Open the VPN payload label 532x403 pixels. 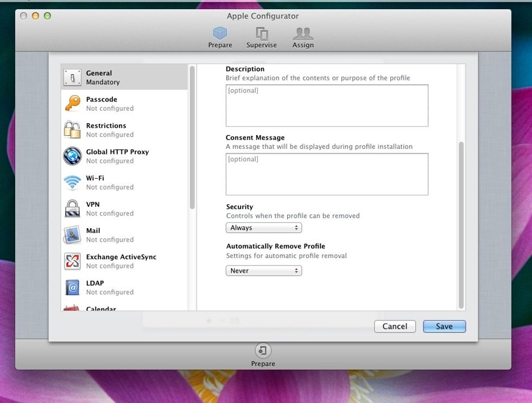(x=93, y=204)
